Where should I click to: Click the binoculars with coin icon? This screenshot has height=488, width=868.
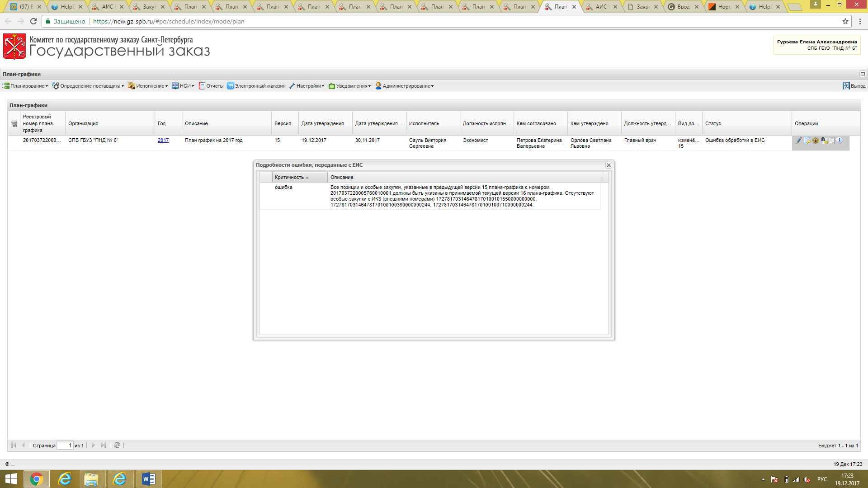(824, 141)
